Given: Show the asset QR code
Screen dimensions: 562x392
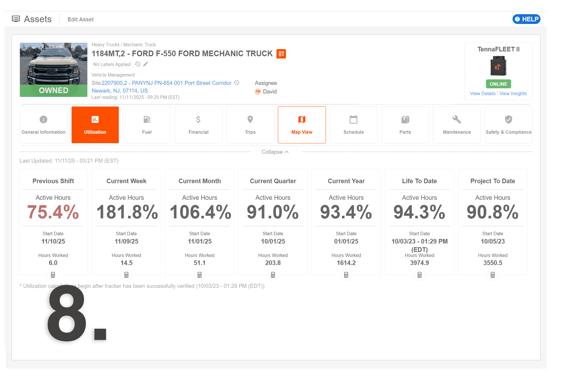Looking at the screenshot, I should tap(281, 54).
